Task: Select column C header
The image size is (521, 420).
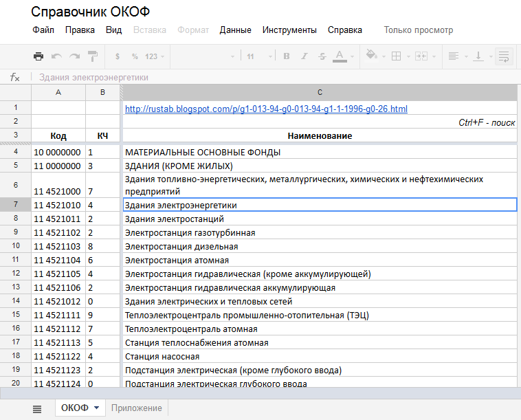Action: tap(320, 92)
